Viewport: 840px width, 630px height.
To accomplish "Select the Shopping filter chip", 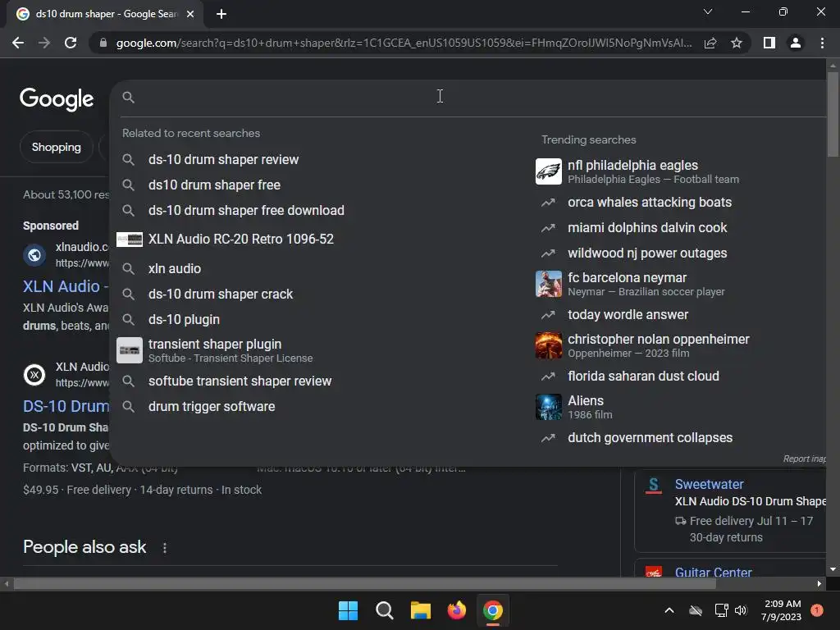I will (x=57, y=148).
